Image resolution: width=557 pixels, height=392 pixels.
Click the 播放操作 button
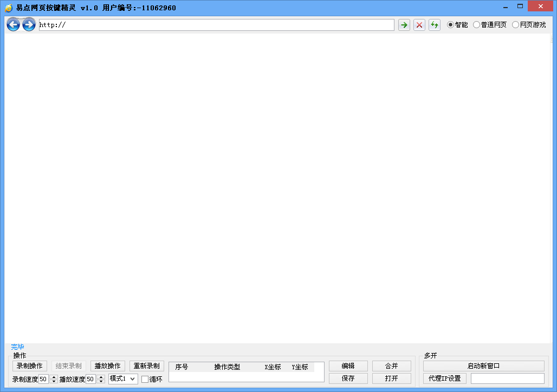[108, 365]
